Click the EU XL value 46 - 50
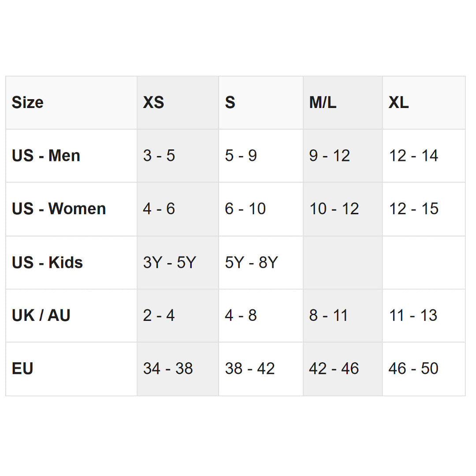 413,369
